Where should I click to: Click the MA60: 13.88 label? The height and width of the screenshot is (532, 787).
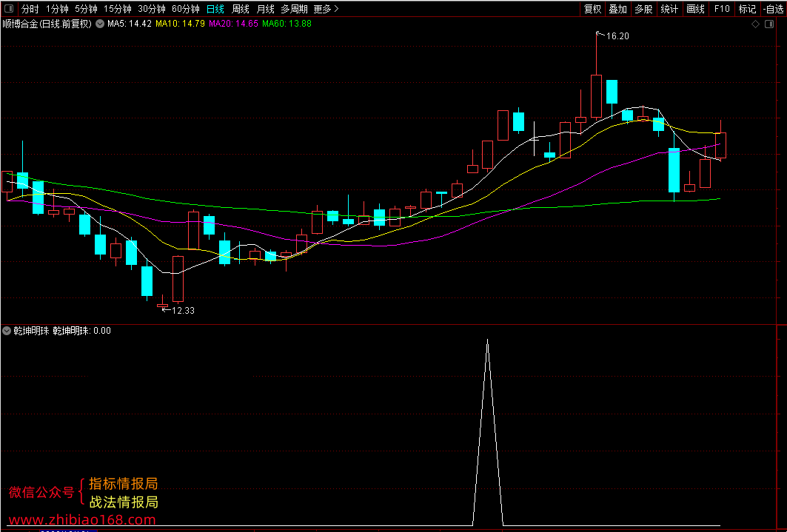(x=287, y=24)
